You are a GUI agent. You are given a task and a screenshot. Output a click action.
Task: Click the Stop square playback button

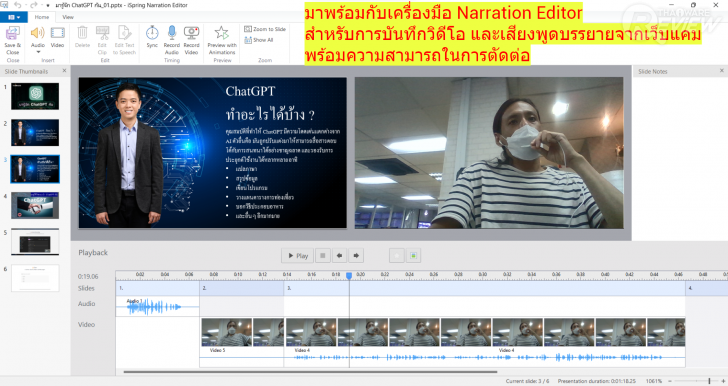coord(323,255)
